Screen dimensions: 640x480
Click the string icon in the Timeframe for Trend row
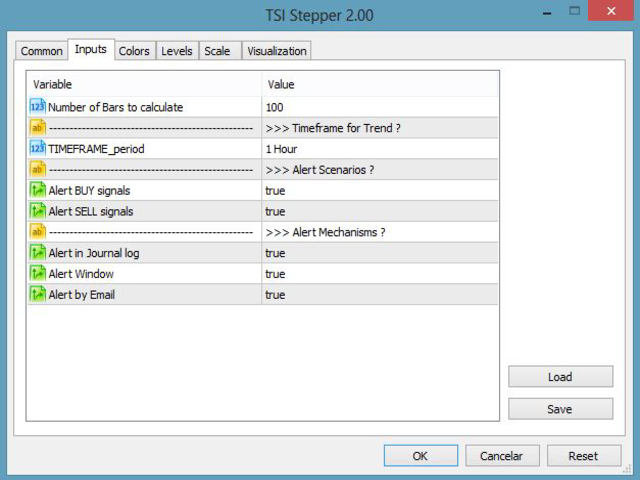38,128
